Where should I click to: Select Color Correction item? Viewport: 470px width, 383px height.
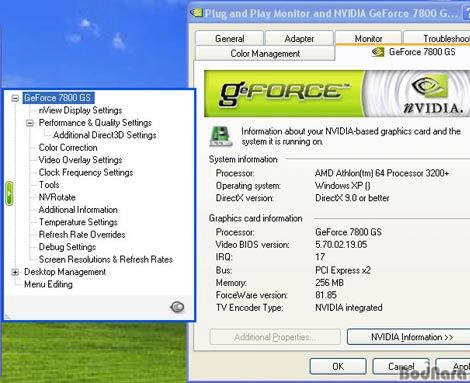tap(68, 147)
